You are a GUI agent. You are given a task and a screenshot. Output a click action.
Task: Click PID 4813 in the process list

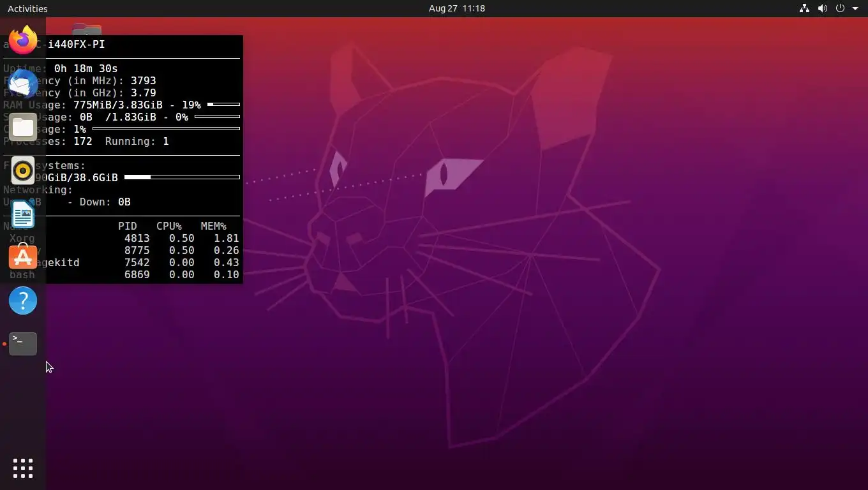[137, 238]
